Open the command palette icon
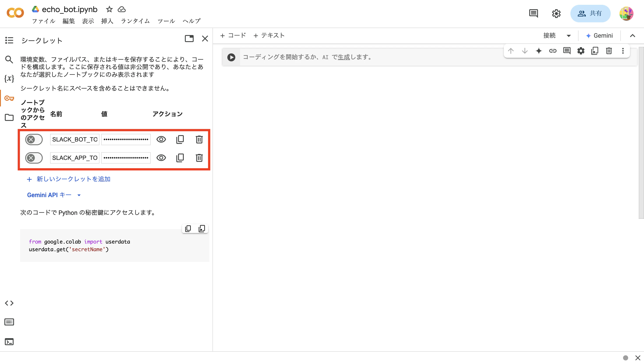Screen dimensions: 644x364 pyautogui.click(x=9, y=322)
